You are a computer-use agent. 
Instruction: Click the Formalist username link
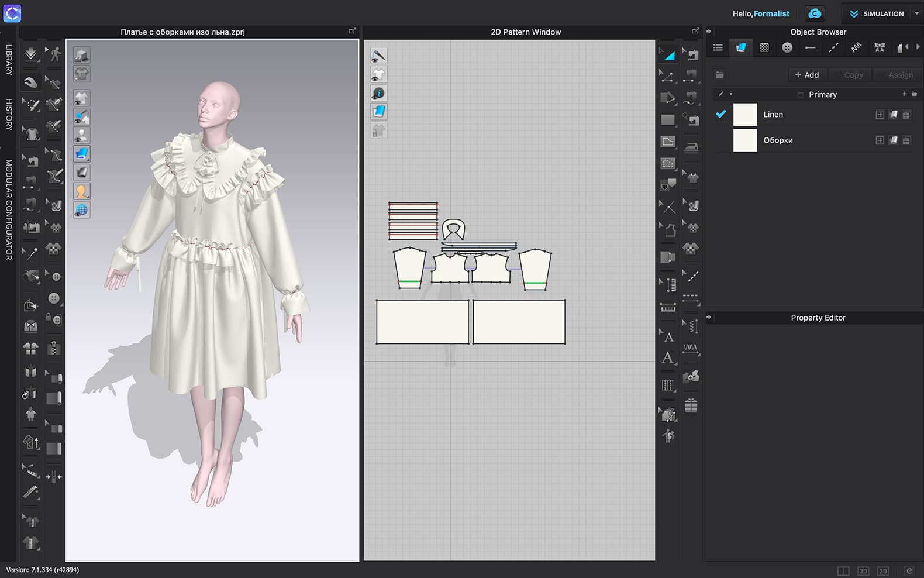pyautogui.click(x=771, y=13)
